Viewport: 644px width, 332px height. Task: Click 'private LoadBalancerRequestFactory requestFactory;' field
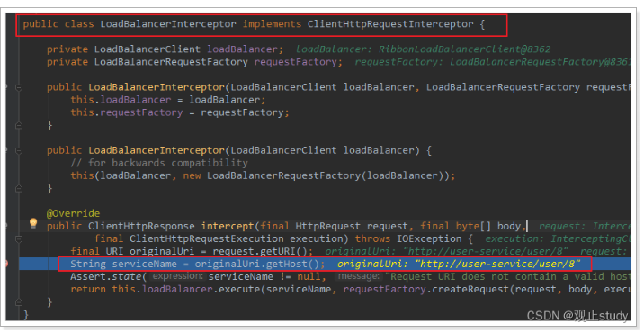[194, 62]
